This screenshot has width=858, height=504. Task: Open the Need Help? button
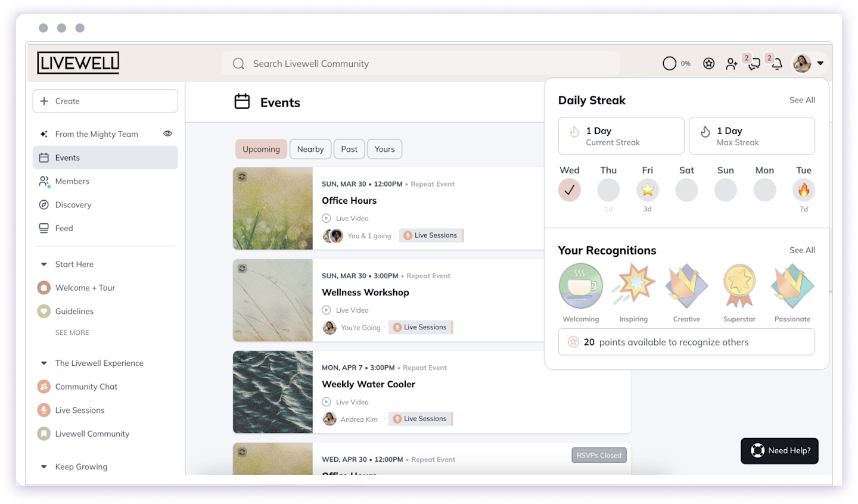[779, 450]
